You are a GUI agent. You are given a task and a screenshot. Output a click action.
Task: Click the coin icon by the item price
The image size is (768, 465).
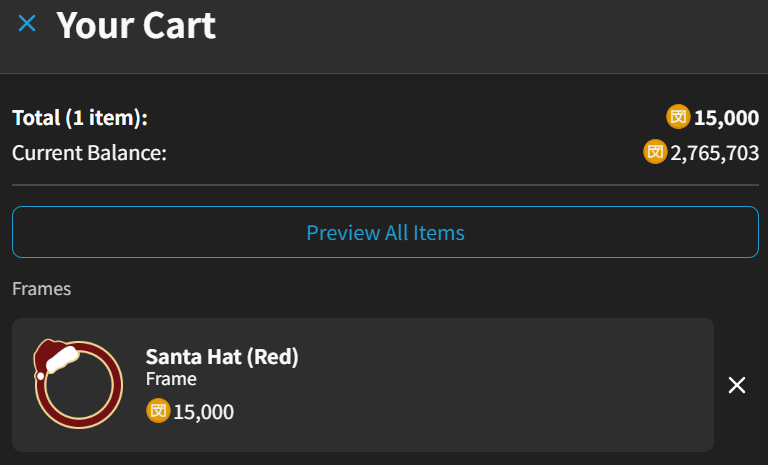[x=158, y=411]
